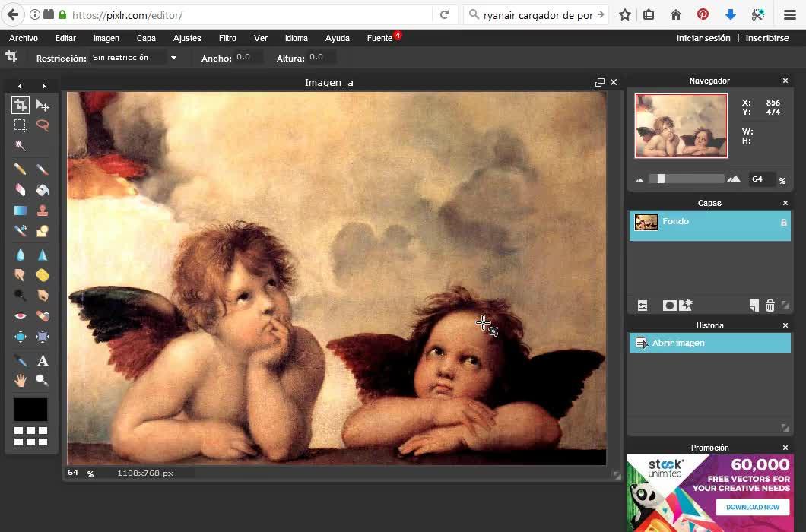
Task: Select the Clone Stamp tool
Action: tap(43, 211)
